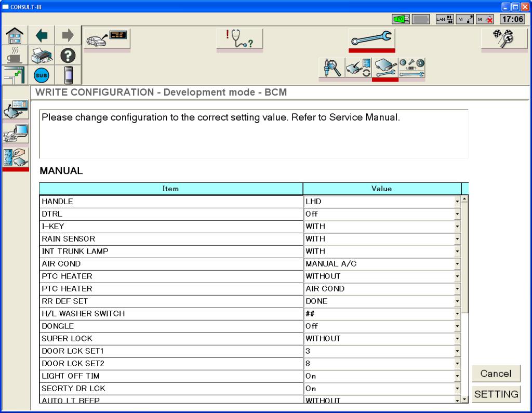Click the gears and wrench icon
Viewport: 532px width, 413px height.
point(411,69)
